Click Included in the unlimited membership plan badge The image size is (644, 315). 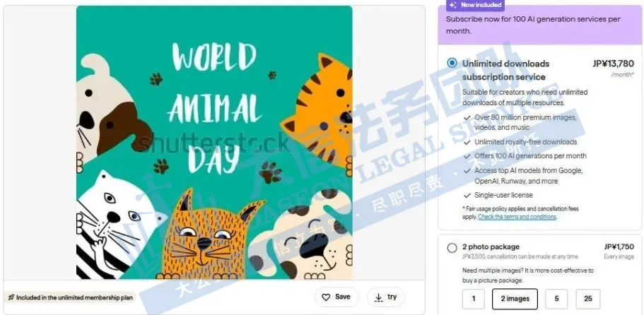pyautogui.click(x=70, y=298)
